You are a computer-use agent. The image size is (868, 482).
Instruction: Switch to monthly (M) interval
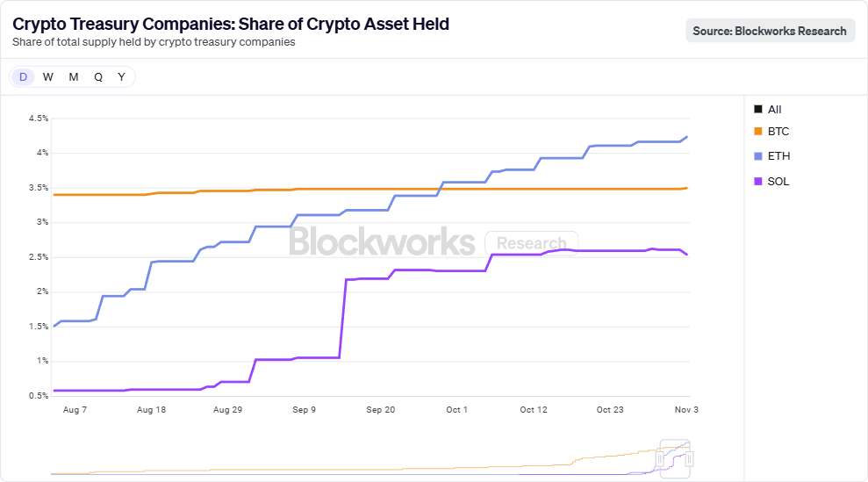click(74, 77)
